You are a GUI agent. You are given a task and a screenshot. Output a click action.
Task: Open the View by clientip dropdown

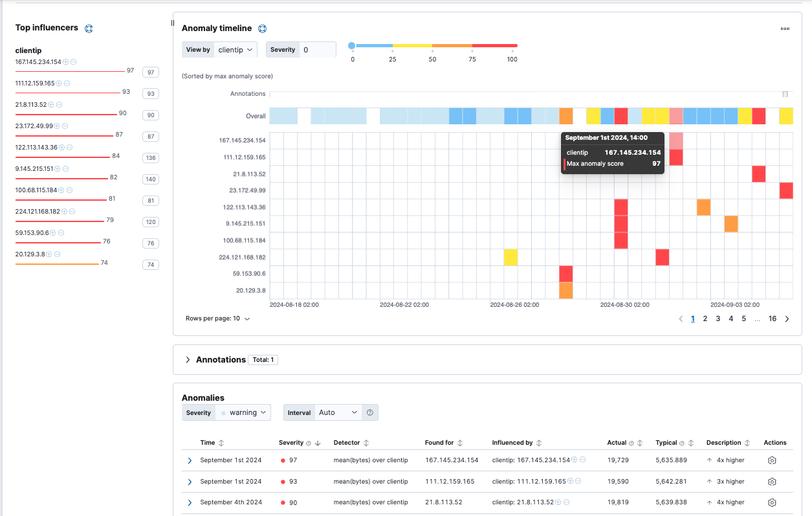tap(236, 50)
